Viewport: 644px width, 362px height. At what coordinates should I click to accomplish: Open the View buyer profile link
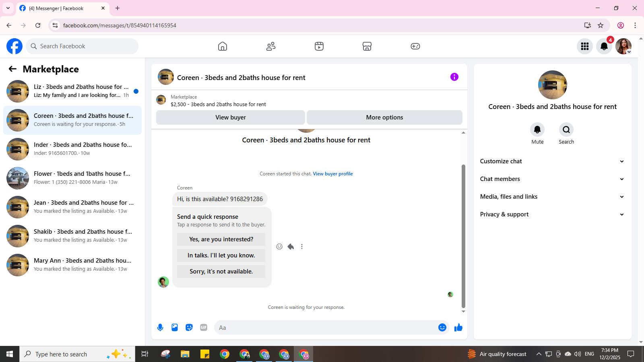coord(333,174)
